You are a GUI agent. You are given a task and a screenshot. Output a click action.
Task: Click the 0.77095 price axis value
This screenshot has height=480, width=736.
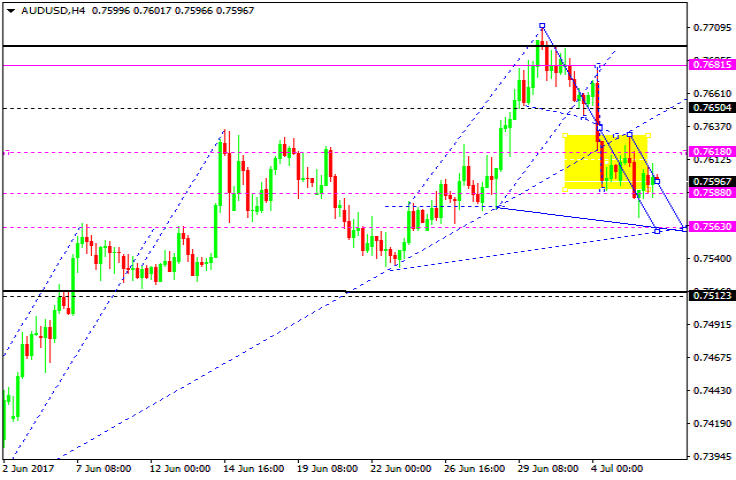(711, 28)
